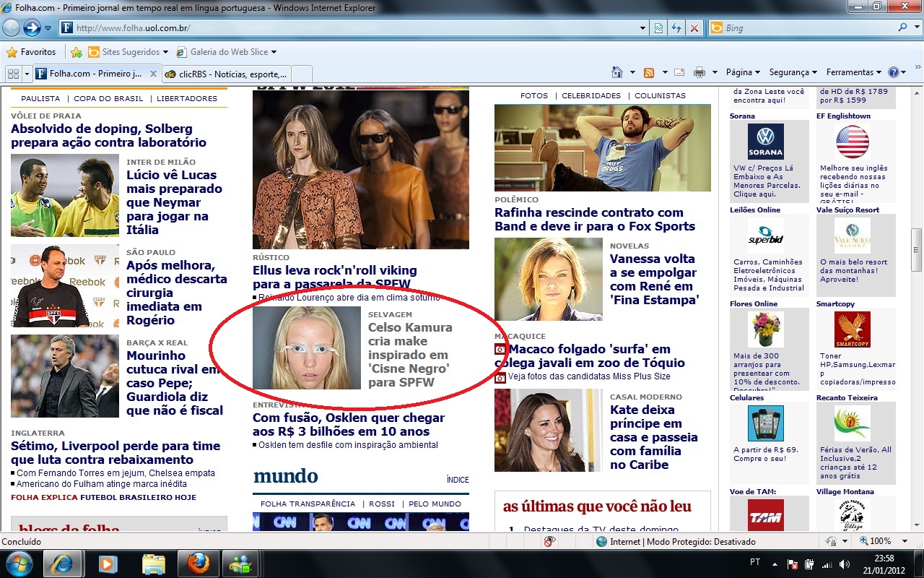Click the magnifier search icon in Bing box
This screenshot has width=924, height=578.
point(903,27)
